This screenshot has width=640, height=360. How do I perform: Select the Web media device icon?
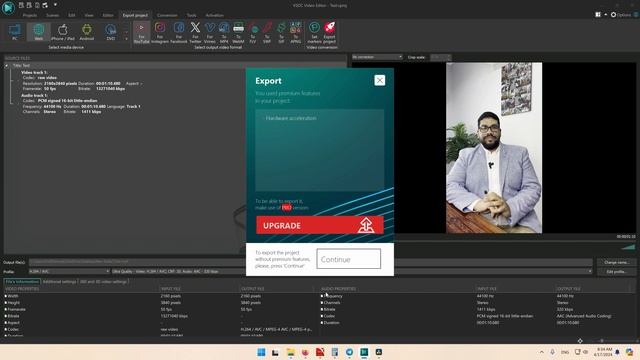coord(38,32)
